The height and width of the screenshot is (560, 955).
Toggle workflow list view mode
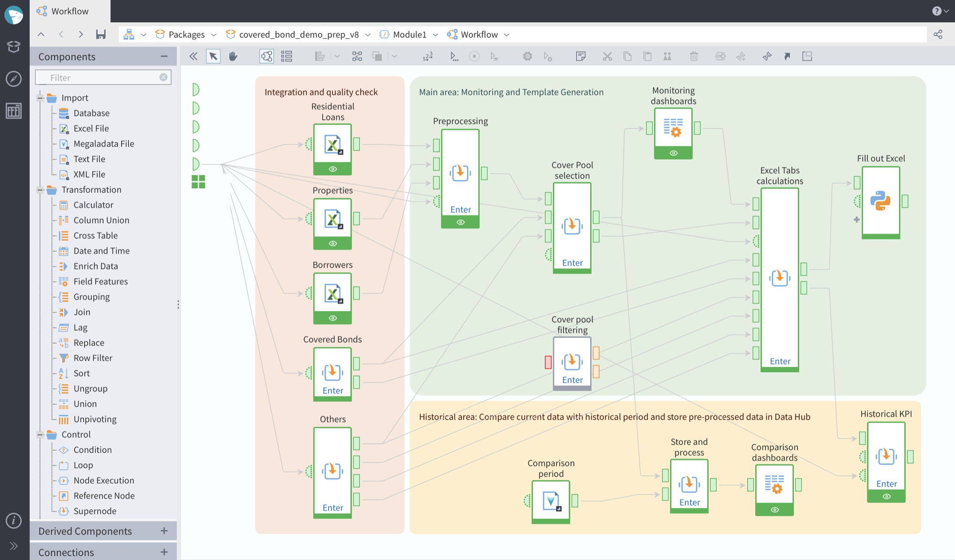(x=286, y=56)
